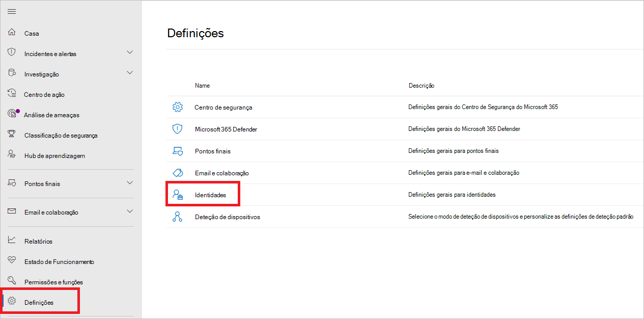
Task: Open Identidades settings
Action: pos(210,195)
